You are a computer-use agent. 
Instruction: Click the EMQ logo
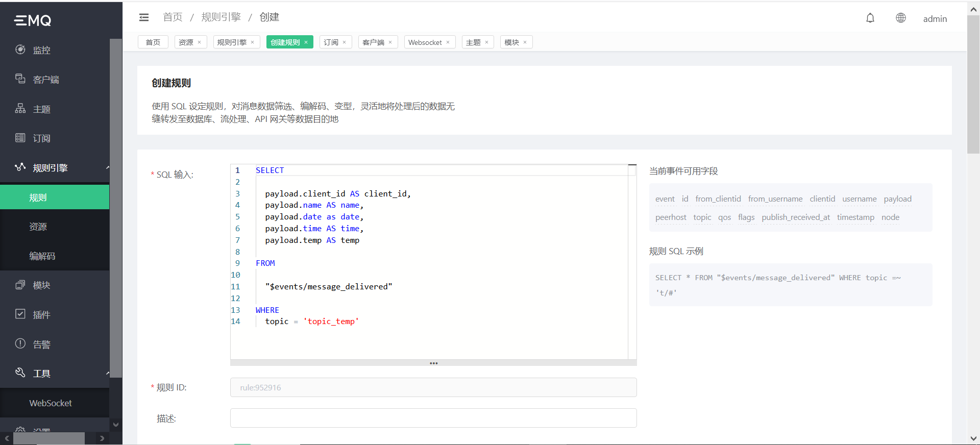click(x=33, y=20)
